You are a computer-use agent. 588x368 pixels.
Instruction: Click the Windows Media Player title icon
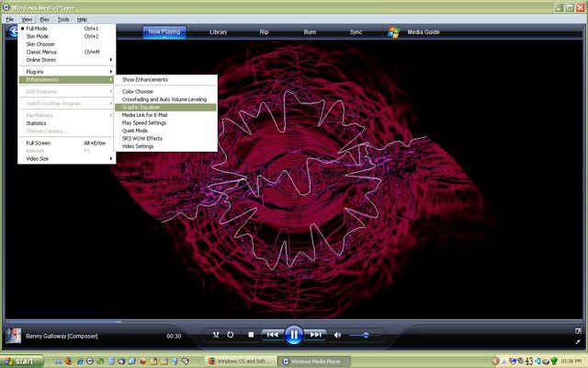pos(6,7)
